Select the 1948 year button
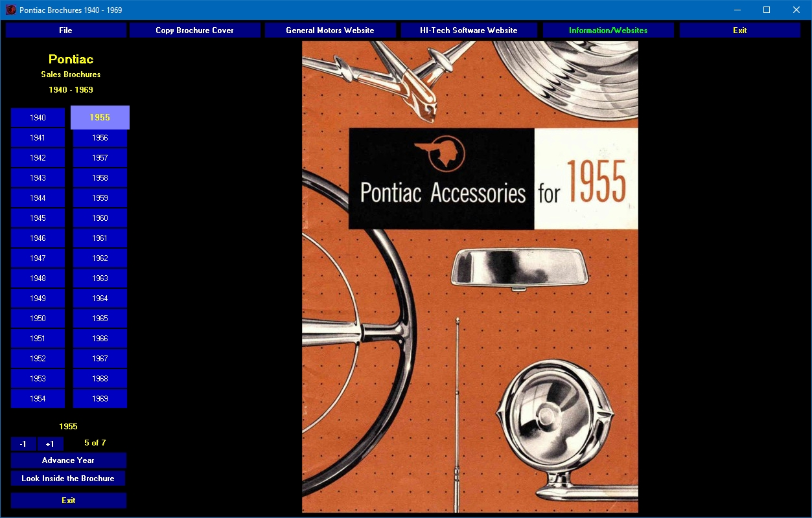Image resolution: width=812 pixels, height=518 pixels. click(38, 278)
